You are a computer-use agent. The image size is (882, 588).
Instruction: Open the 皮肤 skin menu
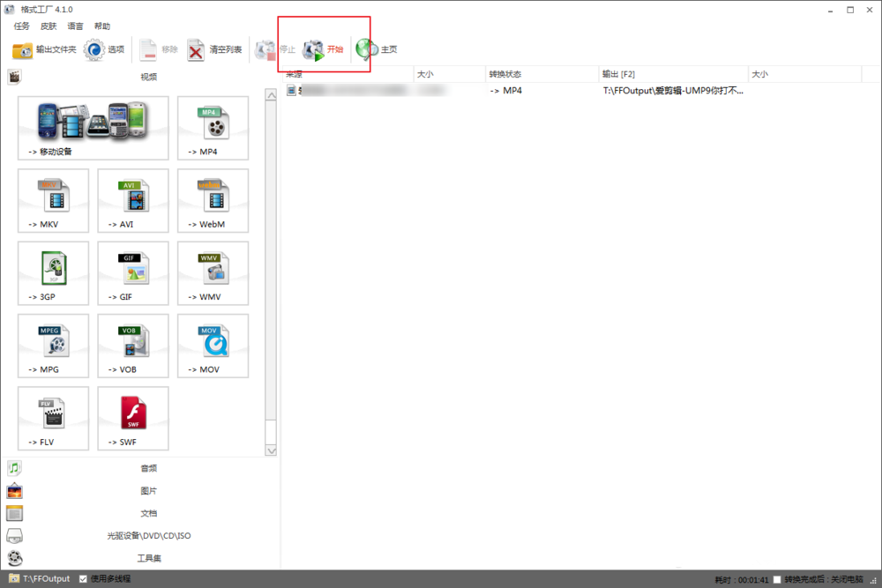tap(49, 26)
